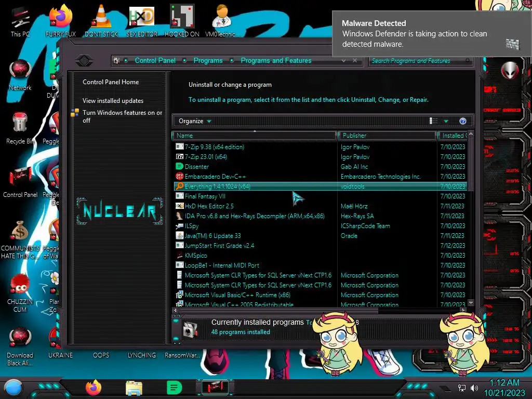Focus the Search Programs and Features box
This screenshot has width=532, height=399.
[x=420, y=61]
